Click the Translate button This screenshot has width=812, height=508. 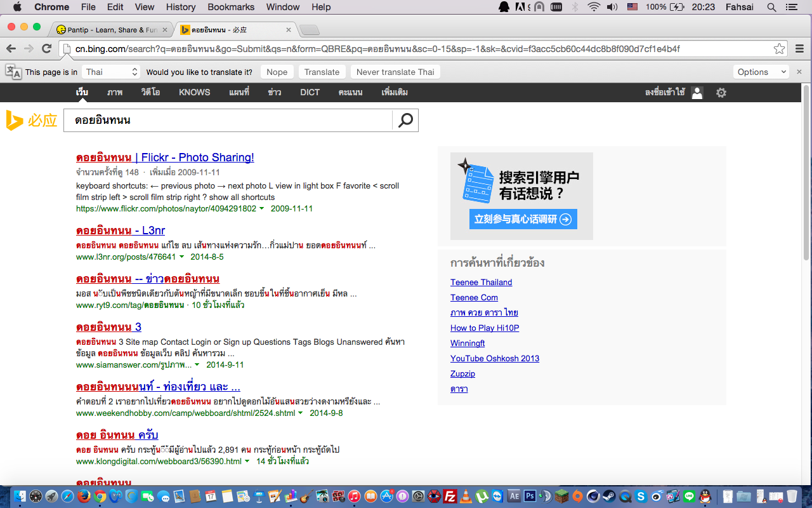click(x=322, y=72)
